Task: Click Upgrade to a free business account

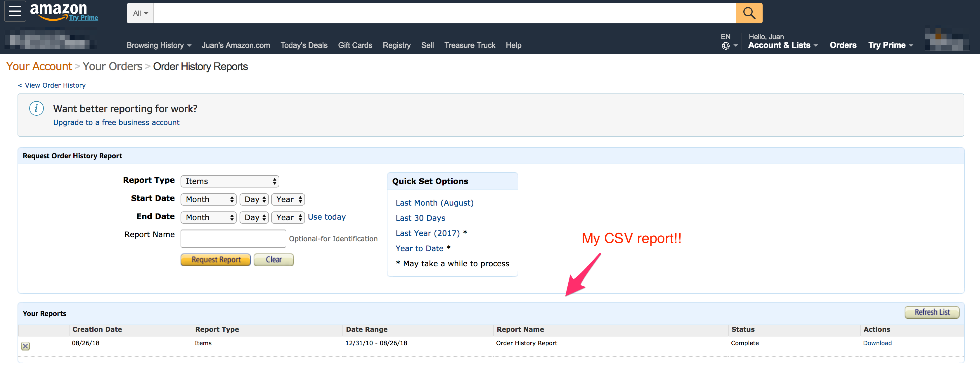Action: (x=116, y=122)
